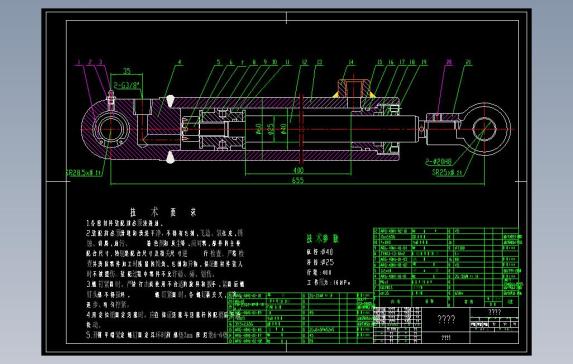Select part balloon number 4

pyautogui.click(x=179, y=62)
